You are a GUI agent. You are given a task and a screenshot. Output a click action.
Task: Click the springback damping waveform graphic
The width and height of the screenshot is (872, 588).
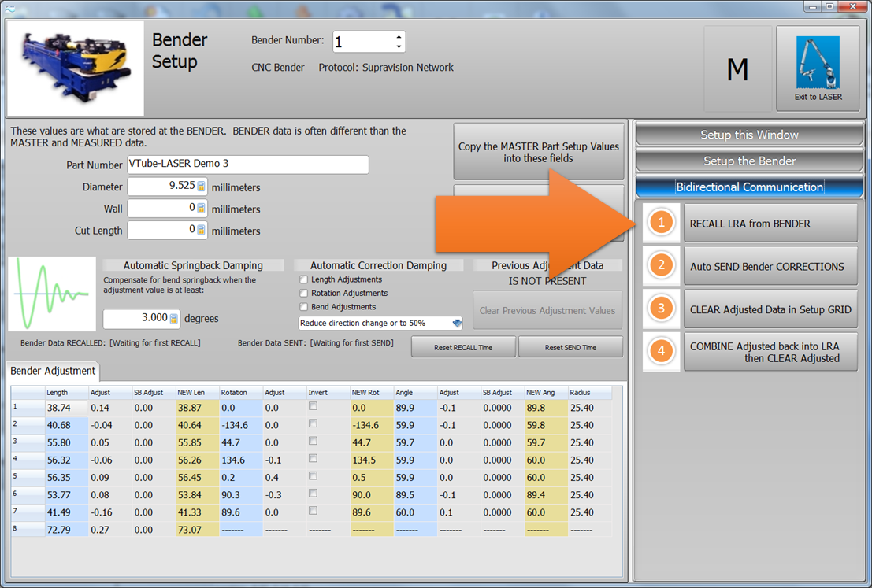pos(52,294)
